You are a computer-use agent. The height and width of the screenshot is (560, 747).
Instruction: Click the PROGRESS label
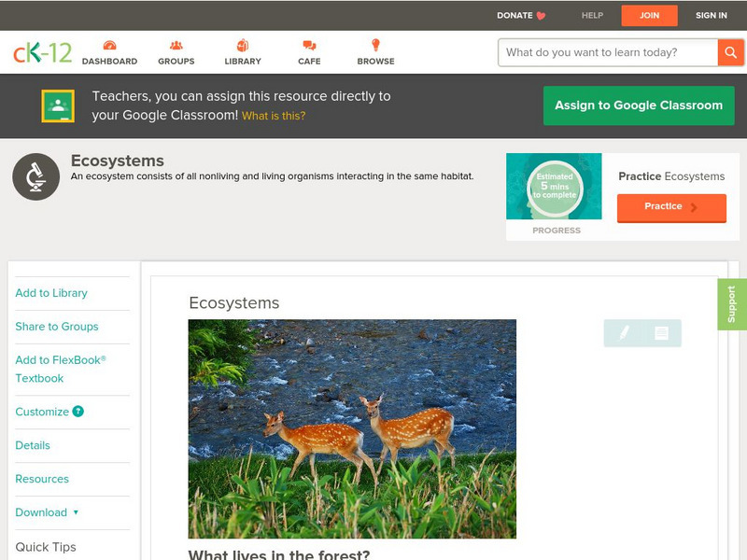click(557, 231)
